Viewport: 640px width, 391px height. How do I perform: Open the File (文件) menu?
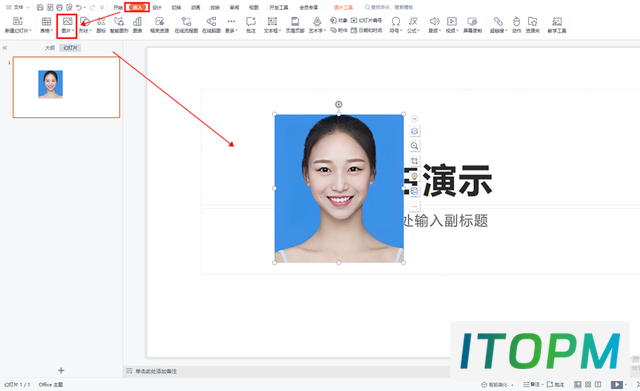point(18,7)
